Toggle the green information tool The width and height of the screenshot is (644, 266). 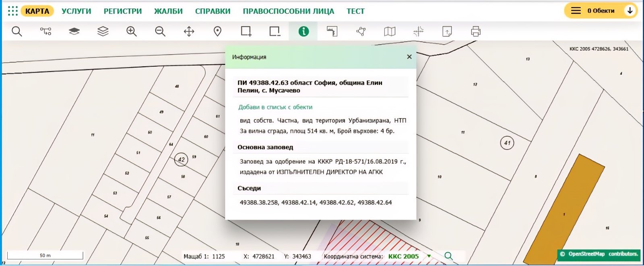pos(303,31)
